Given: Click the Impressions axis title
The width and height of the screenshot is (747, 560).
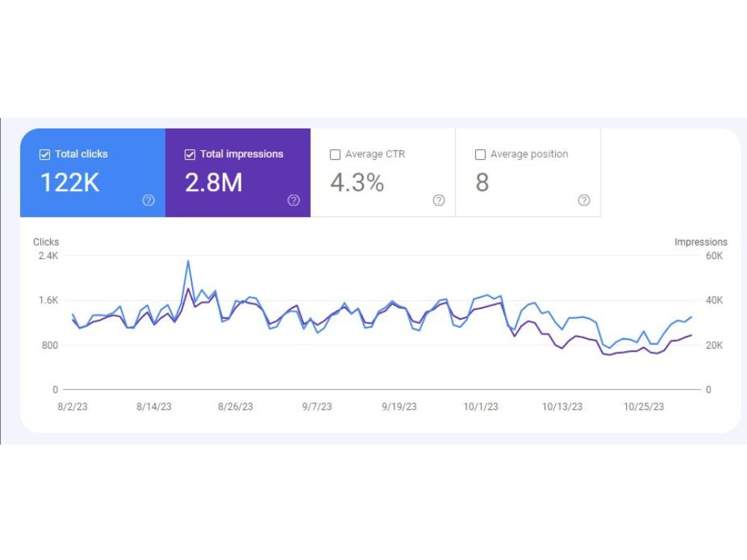Looking at the screenshot, I should click(701, 242).
